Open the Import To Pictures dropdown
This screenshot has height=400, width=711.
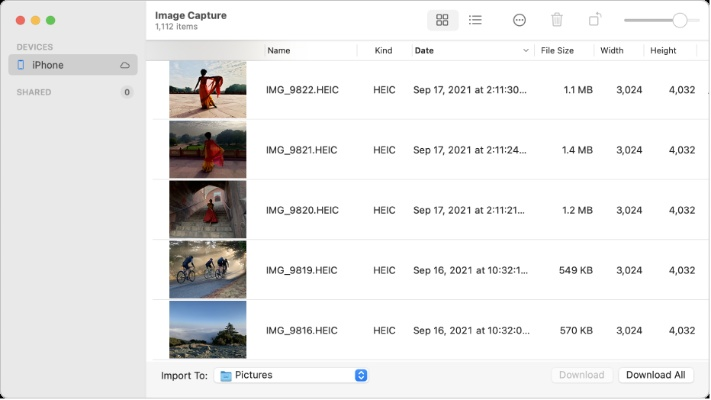pos(361,376)
